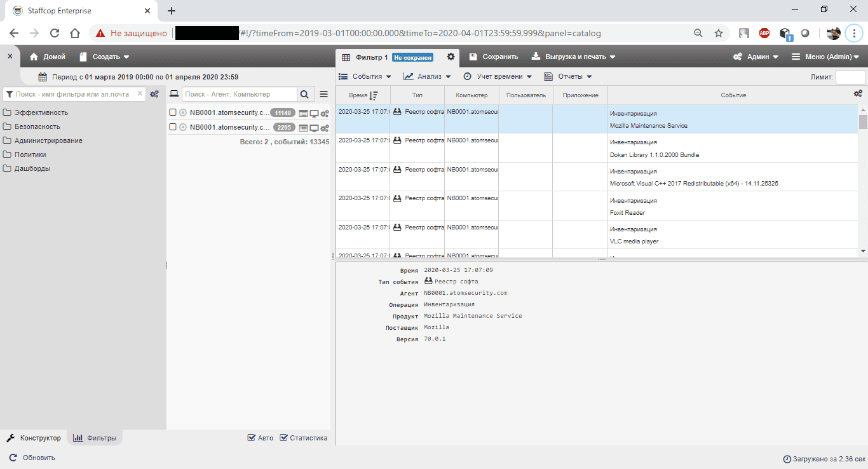Select the Foxit Reader event row

pos(597,206)
